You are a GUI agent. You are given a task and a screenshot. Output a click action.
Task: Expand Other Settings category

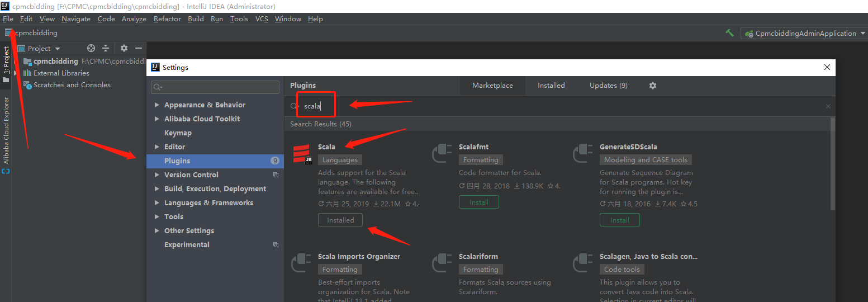tap(157, 231)
